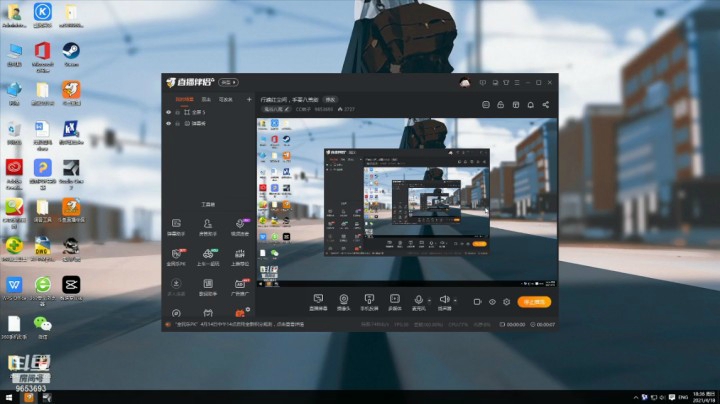
Task: Select the first orange scene tab
Action: click(185, 99)
